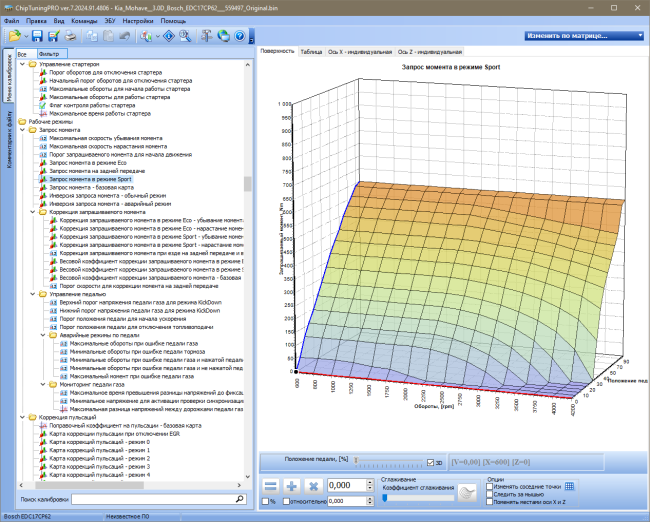Select the Поверхность tab
Viewport: 650px width, 522px height.
[277, 51]
